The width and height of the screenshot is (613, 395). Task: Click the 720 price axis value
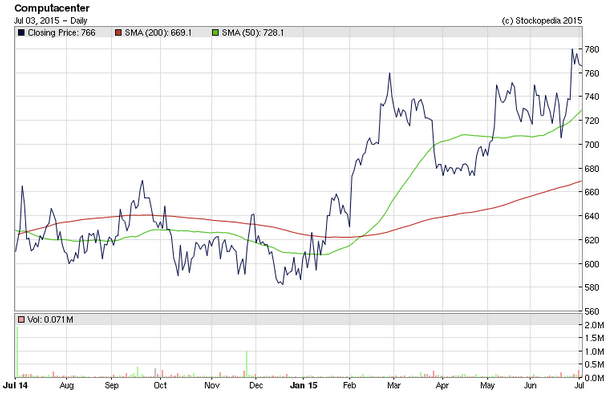(592, 120)
